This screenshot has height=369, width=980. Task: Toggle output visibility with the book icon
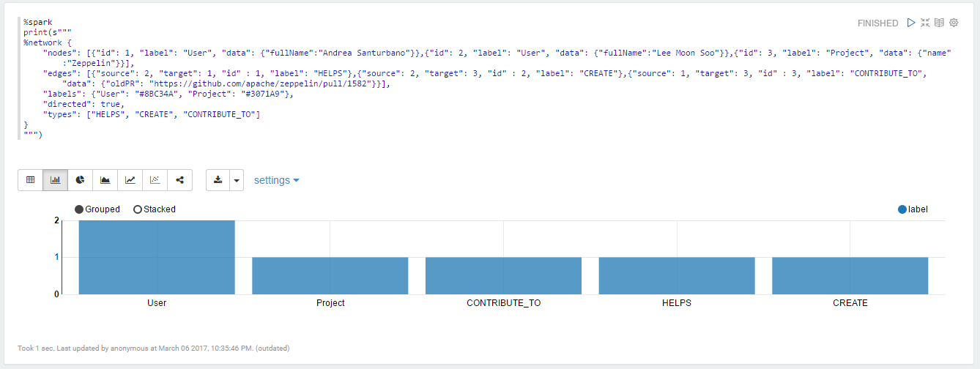[940, 23]
